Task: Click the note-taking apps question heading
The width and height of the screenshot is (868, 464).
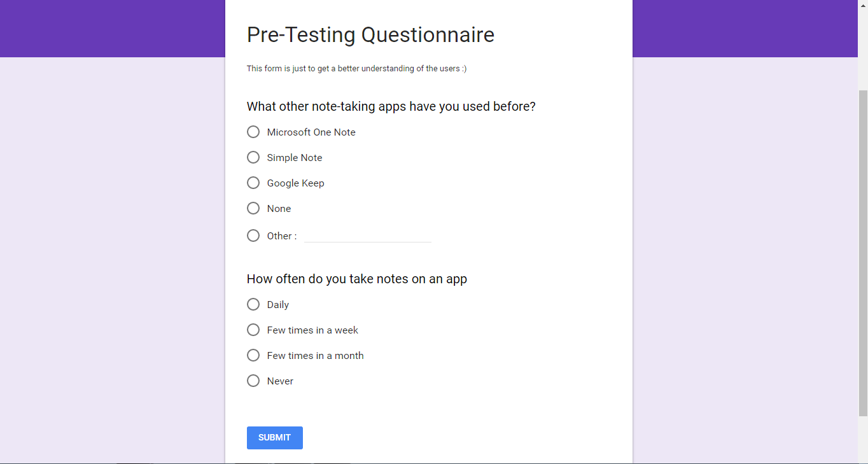Action: click(x=391, y=106)
